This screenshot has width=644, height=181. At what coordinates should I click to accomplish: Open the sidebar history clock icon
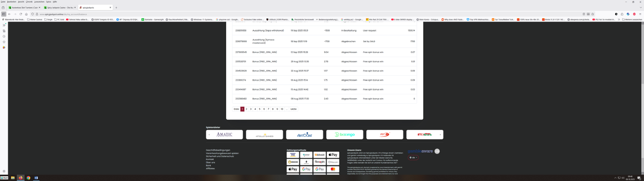(x=4, y=36)
